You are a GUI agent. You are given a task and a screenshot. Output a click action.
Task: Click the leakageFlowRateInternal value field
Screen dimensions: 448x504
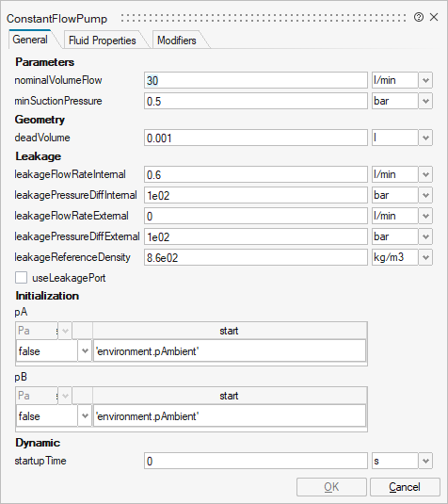(x=256, y=174)
